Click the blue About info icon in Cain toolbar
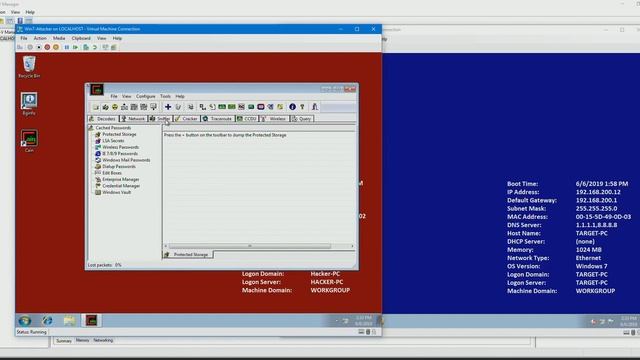 coord(292,107)
